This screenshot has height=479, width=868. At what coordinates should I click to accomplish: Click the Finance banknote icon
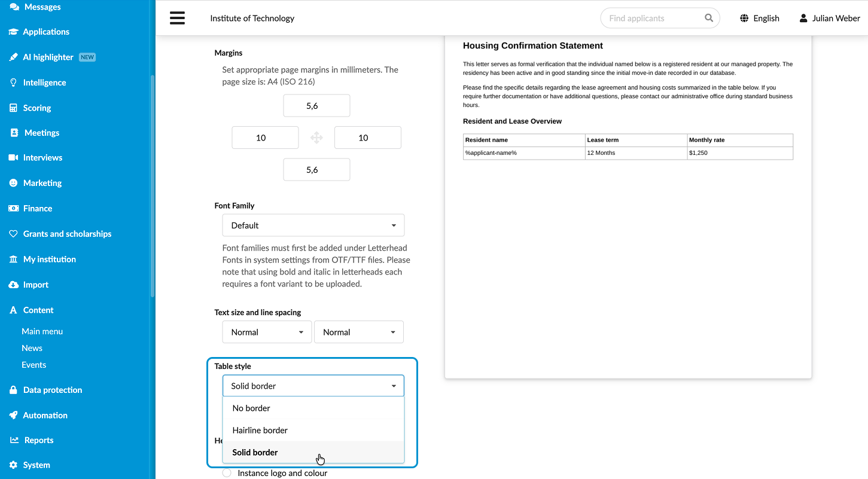pyautogui.click(x=13, y=208)
